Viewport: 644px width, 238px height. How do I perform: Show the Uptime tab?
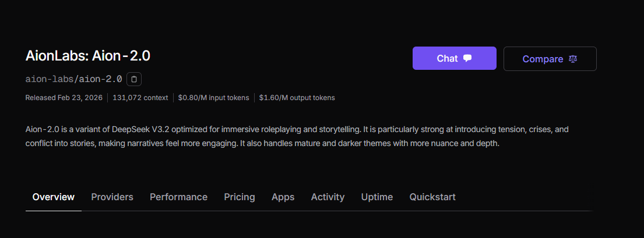[377, 197]
